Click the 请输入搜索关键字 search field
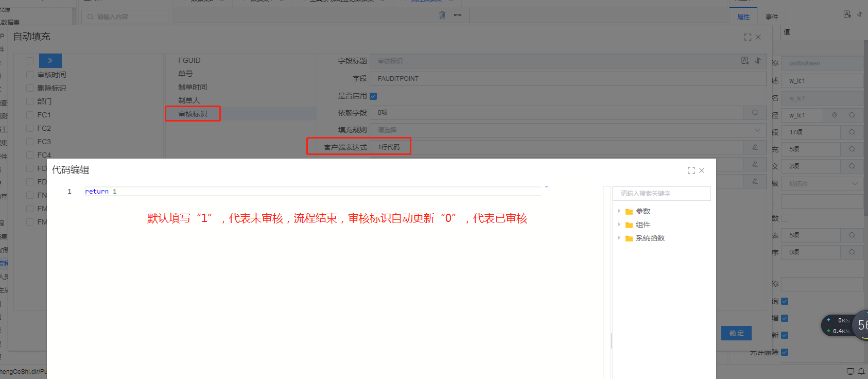The height and width of the screenshot is (379, 868). coord(661,194)
